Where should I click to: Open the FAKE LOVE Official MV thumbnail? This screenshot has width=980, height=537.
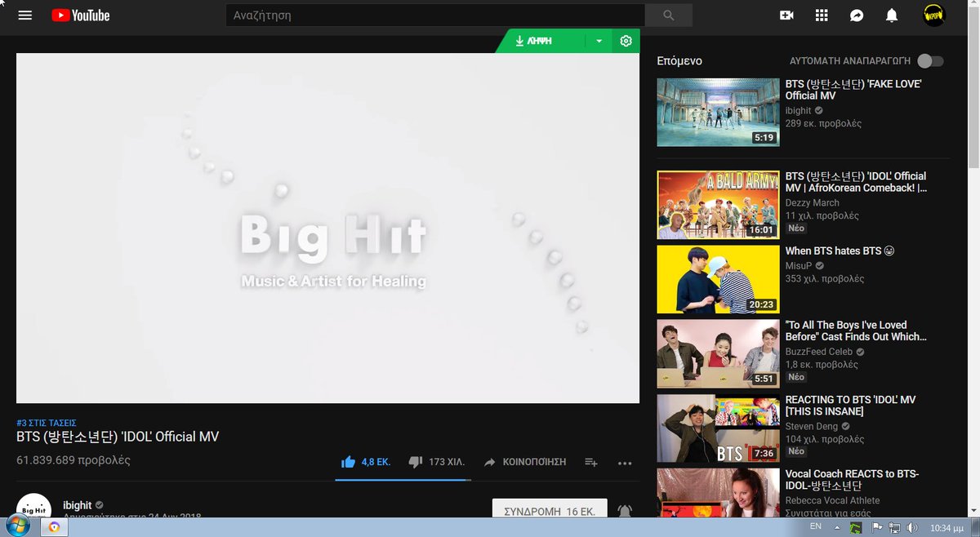tap(718, 113)
